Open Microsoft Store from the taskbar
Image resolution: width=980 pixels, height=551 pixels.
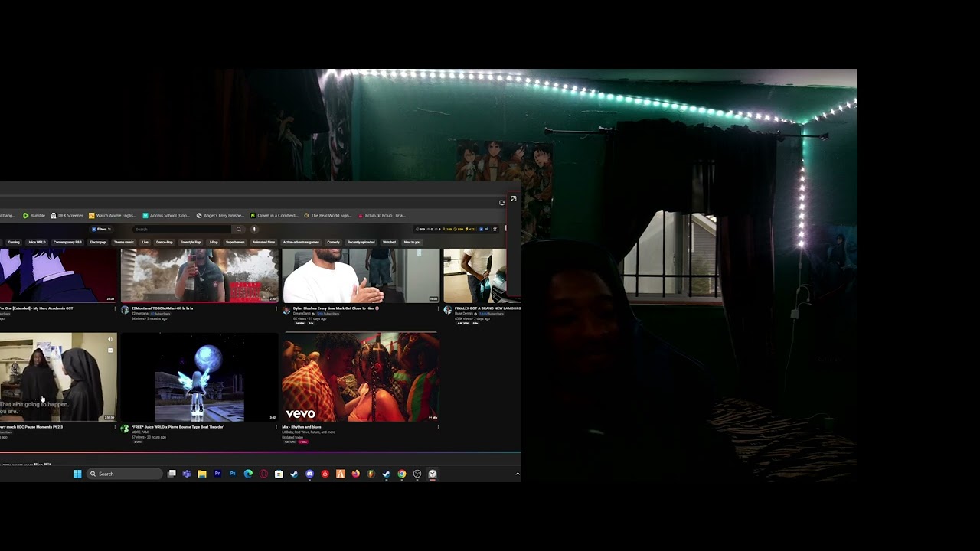tap(279, 474)
